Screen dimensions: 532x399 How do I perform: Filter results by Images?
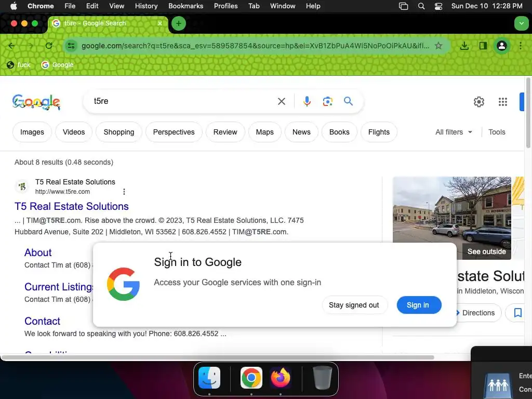click(x=32, y=132)
